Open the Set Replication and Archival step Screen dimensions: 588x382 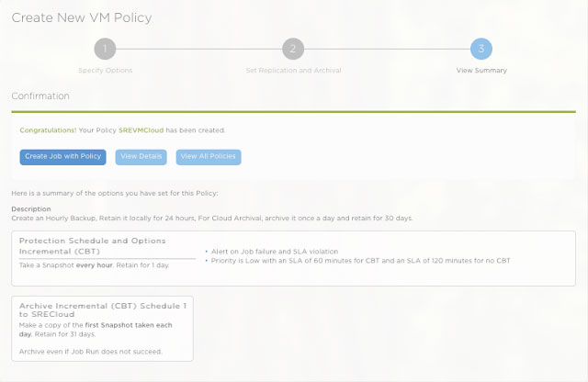292,70
